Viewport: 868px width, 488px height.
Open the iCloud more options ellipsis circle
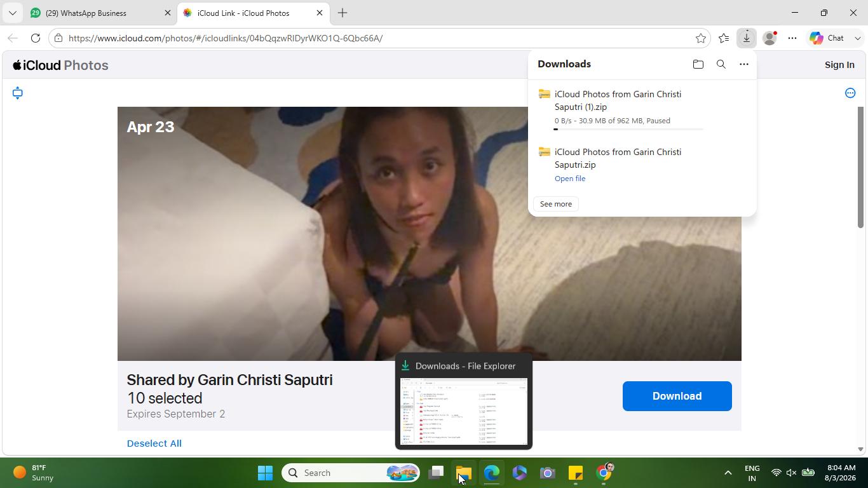point(850,93)
